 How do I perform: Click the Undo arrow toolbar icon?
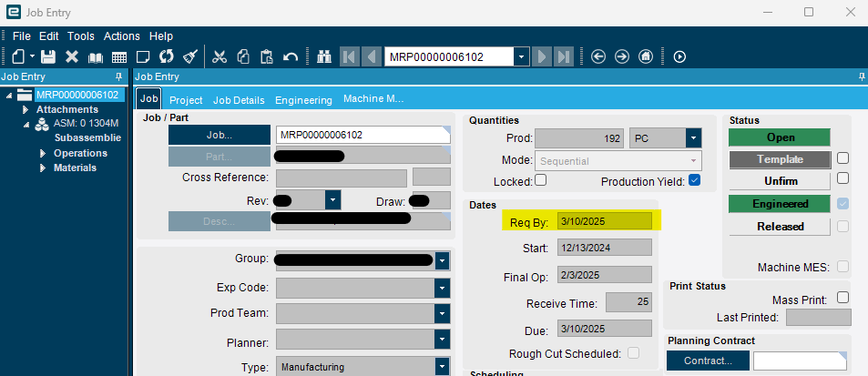tap(291, 56)
